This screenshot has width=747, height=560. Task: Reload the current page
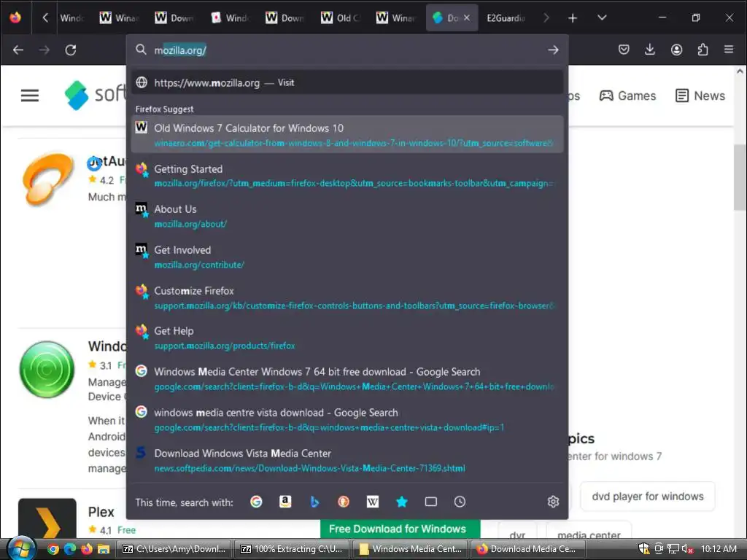click(x=71, y=50)
